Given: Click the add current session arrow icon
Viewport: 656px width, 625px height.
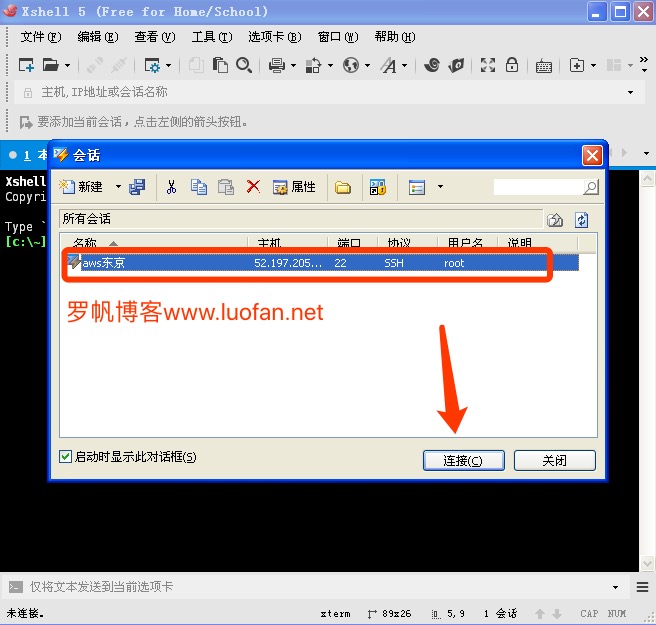Looking at the screenshot, I should (26, 122).
